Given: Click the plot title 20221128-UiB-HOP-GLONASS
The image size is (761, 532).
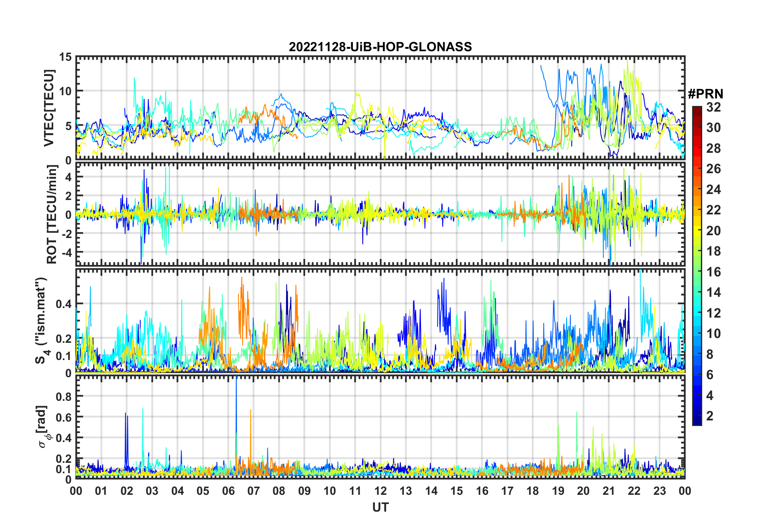Looking at the screenshot, I should point(380,47).
